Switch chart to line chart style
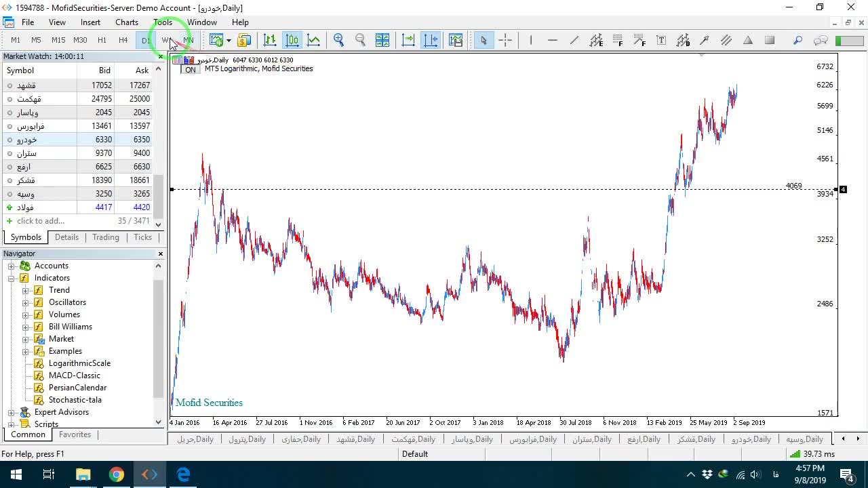868x488 pixels. 314,40
